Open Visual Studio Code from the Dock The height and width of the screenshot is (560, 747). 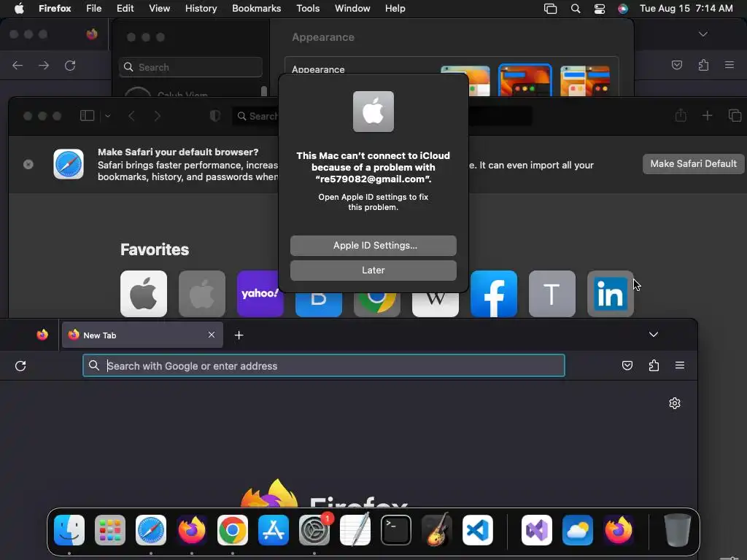(x=477, y=530)
